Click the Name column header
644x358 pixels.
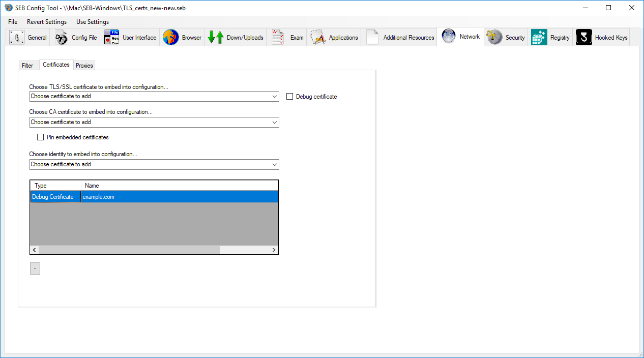[x=180, y=186]
